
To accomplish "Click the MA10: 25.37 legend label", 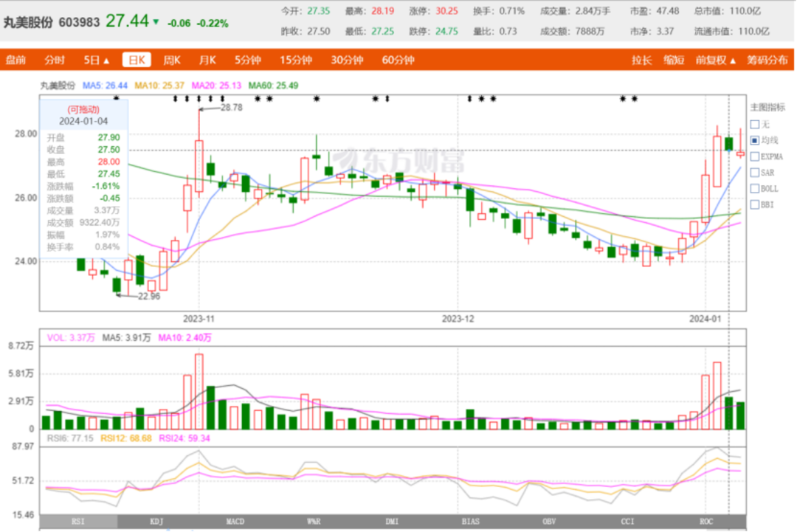I will click(159, 86).
